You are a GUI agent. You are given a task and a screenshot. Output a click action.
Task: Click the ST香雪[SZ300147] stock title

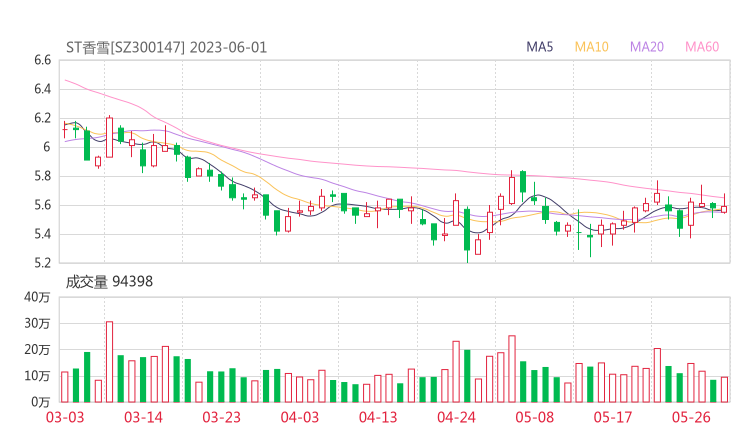tap(124, 47)
